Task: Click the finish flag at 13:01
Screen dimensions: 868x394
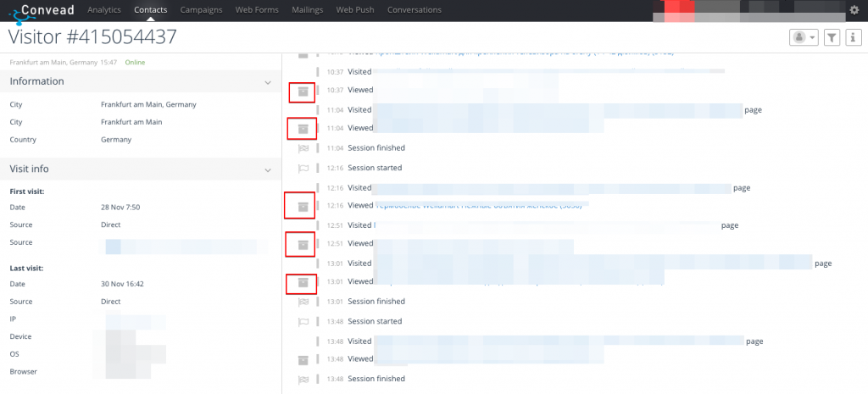Action: [303, 302]
